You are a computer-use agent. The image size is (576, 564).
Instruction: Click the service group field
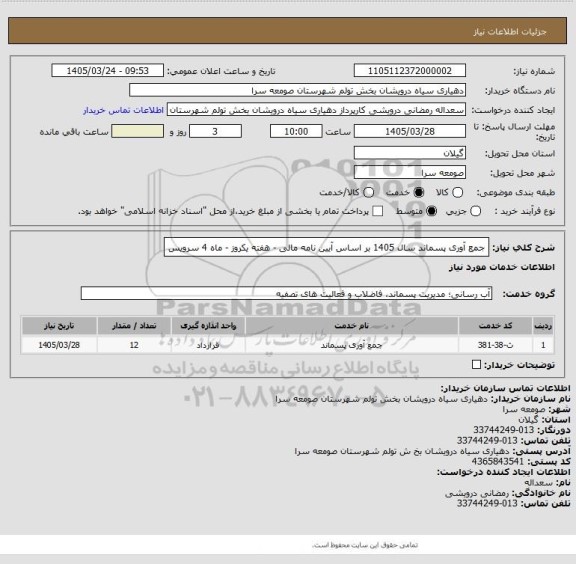point(286,294)
